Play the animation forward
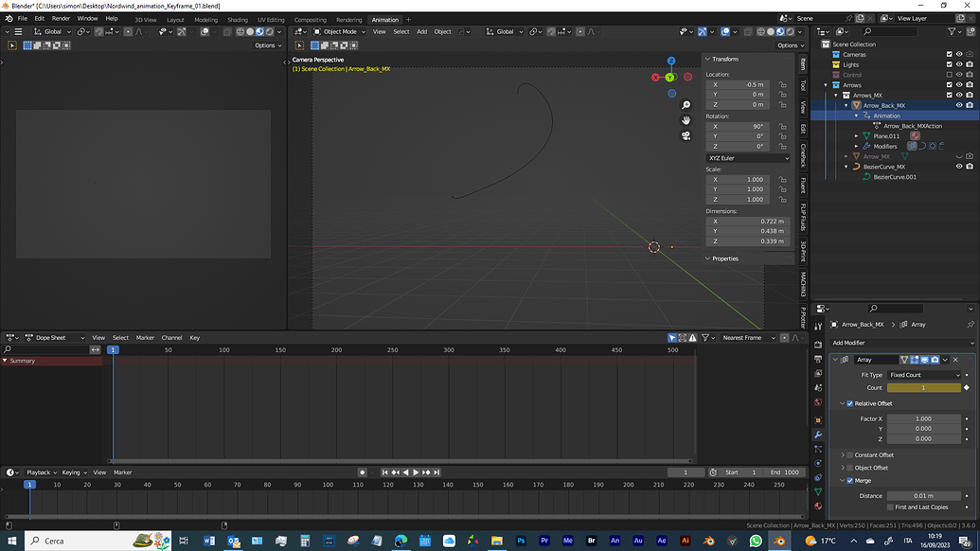This screenshot has width=980, height=551. pos(416,473)
